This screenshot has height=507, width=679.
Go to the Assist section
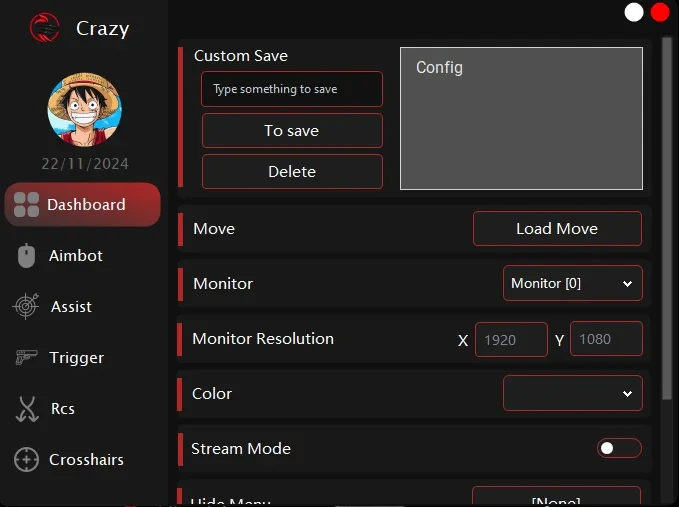tap(71, 307)
